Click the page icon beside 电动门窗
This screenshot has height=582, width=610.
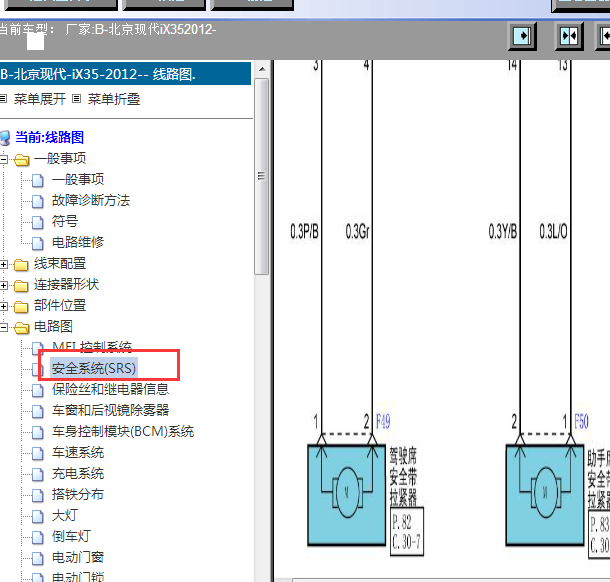tap(37, 559)
